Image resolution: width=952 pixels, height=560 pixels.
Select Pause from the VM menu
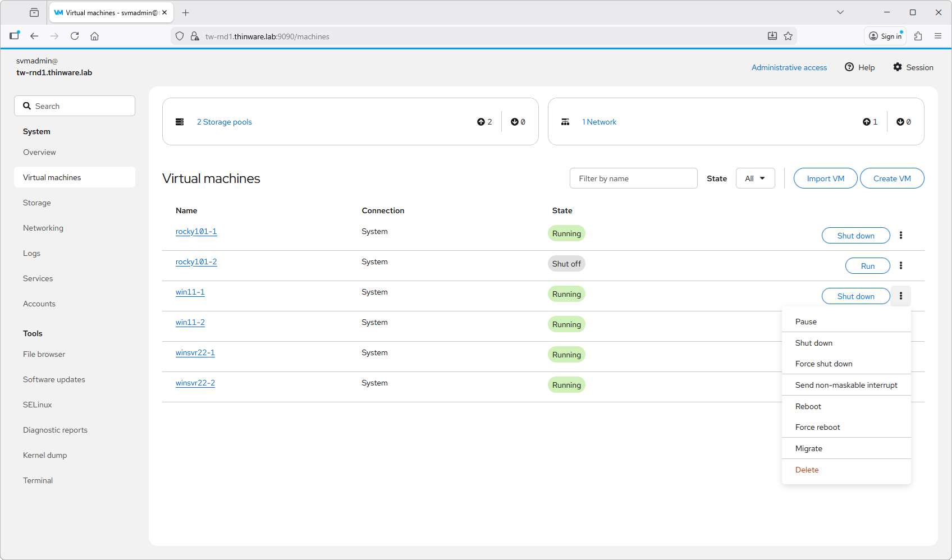pyautogui.click(x=846, y=322)
